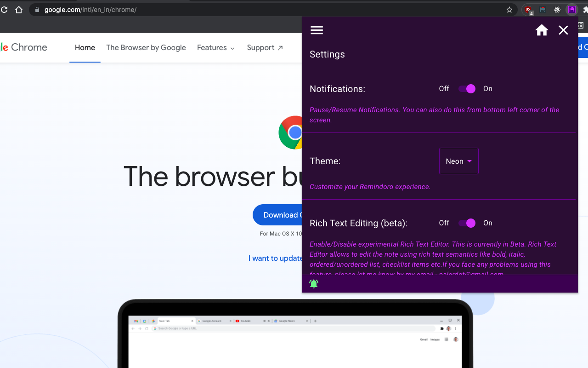Click the 'For Mac OS X 10' text
The image size is (588, 368).
(x=281, y=234)
